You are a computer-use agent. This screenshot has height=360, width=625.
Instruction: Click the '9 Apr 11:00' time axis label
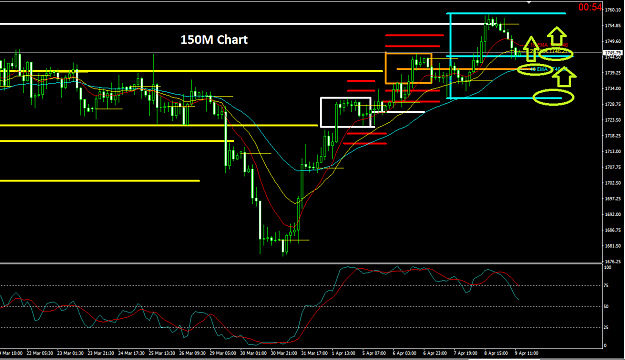[527, 353]
